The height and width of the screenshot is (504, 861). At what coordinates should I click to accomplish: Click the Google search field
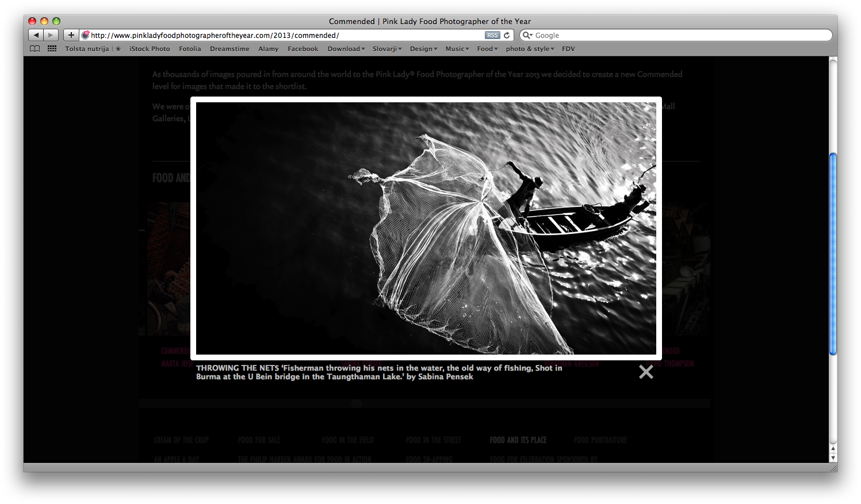pos(679,35)
